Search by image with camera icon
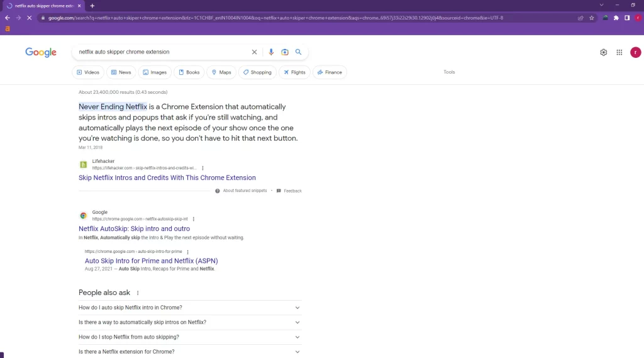 [x=285, y=52]
